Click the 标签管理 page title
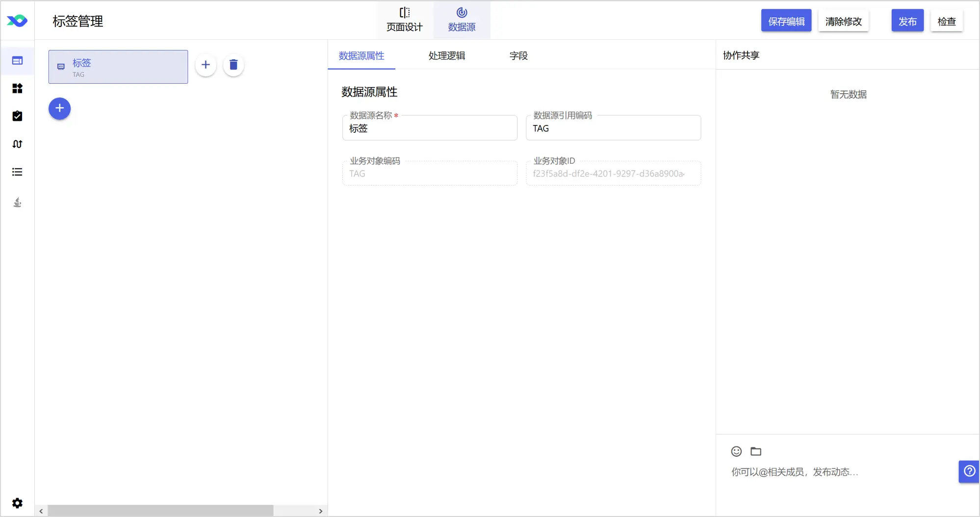The height and width of the screenshot is (517, 980). (78, 21)
